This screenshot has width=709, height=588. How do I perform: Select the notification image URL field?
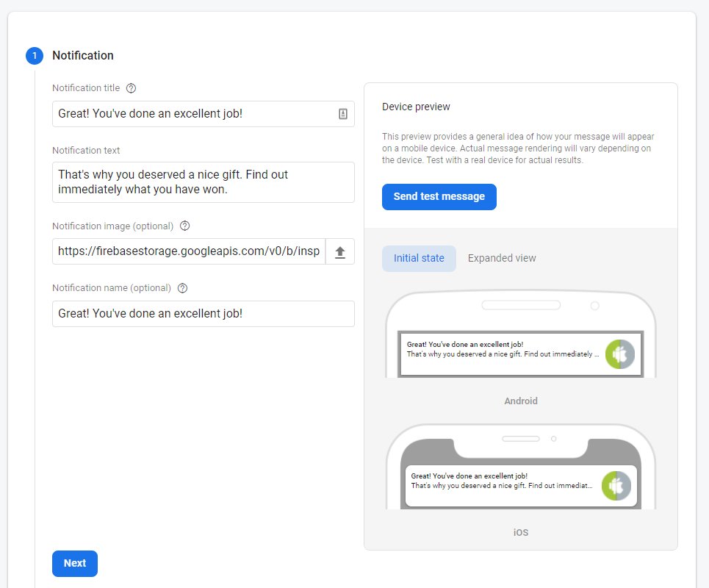[x=187, y=251]
